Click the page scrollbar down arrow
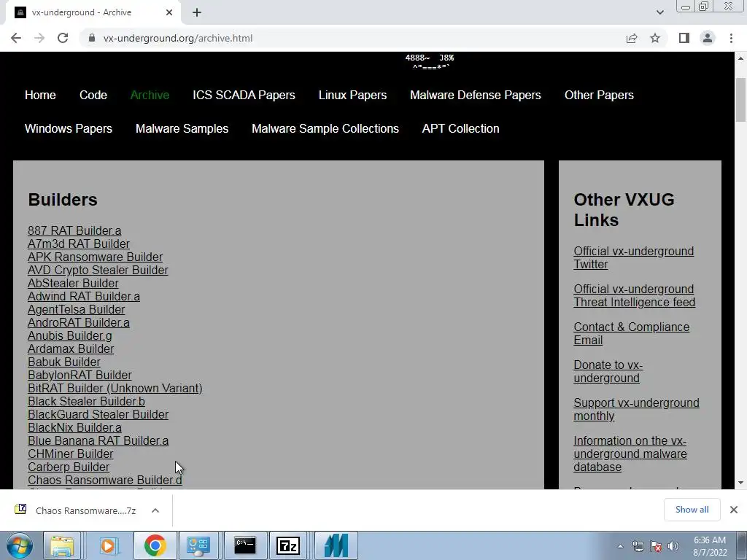 (740, 483)
